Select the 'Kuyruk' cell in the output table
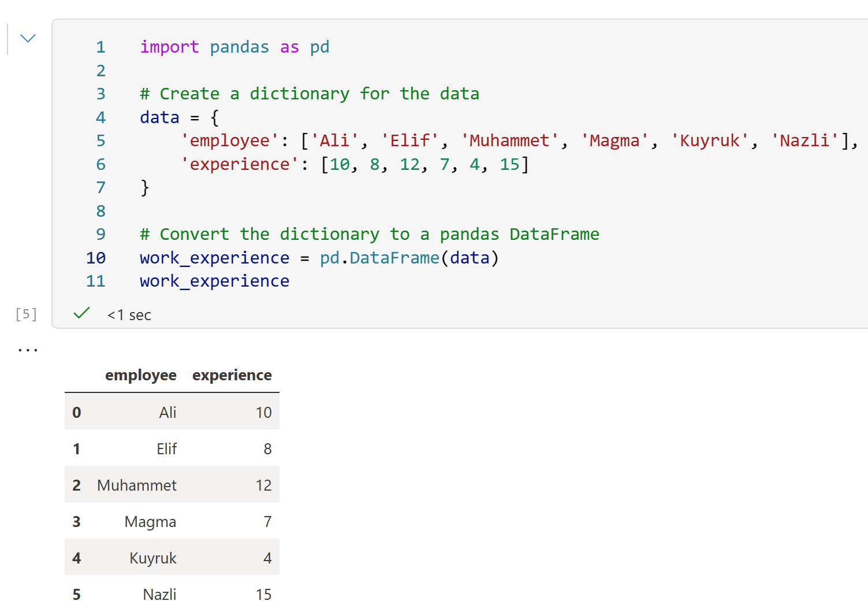The height and width of the screenshot is (612, 868). pos(153,558)
